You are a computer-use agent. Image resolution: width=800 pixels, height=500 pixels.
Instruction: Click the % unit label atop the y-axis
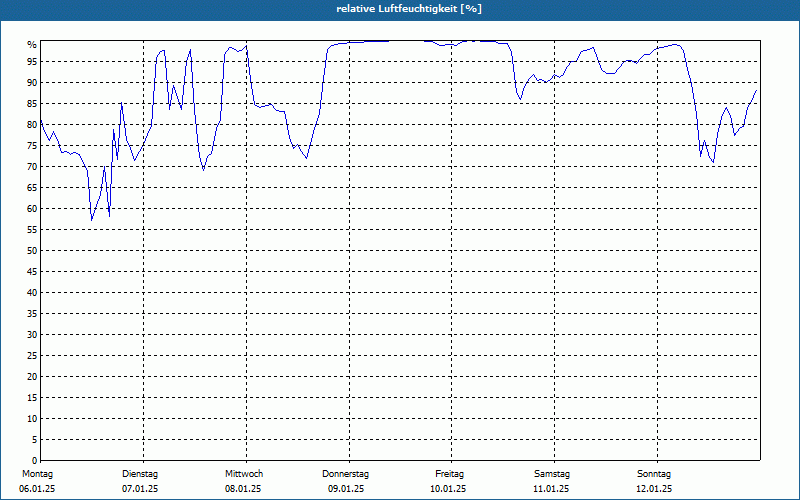32,45
